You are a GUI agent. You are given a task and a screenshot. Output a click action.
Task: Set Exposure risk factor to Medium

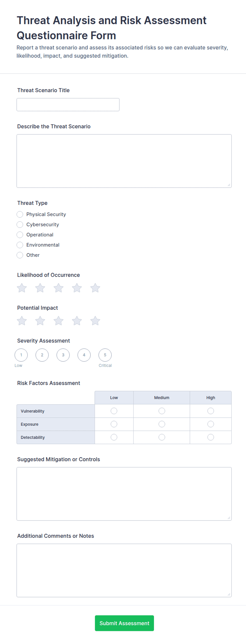tap(162, 424)
